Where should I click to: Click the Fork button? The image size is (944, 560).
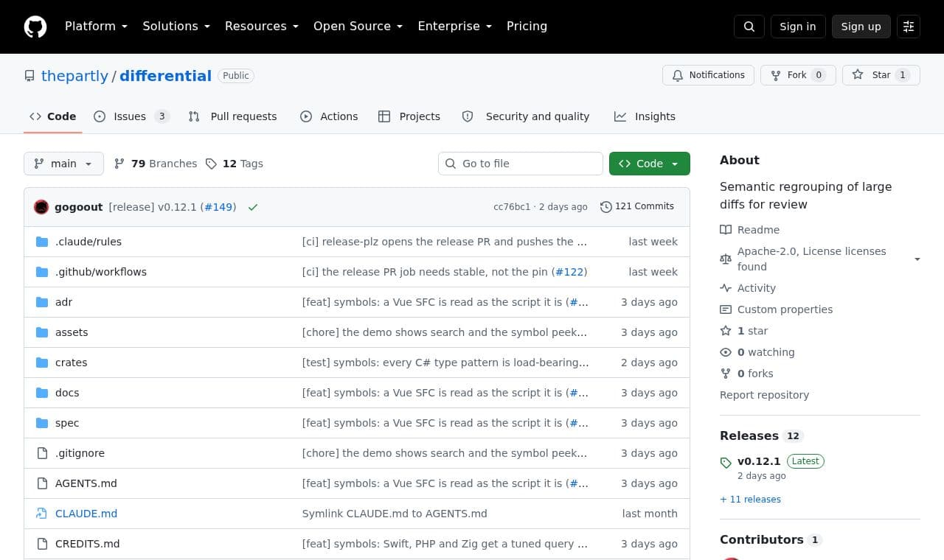(x=798, y=75)
